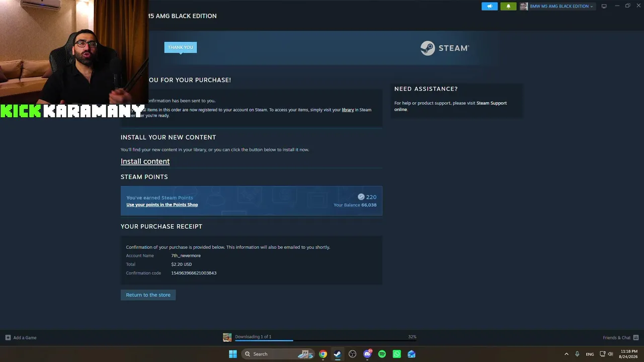Viewport: 644px width, 362px height.
Task: Open the Steam news megaphone button
Action: coord(490,6)
